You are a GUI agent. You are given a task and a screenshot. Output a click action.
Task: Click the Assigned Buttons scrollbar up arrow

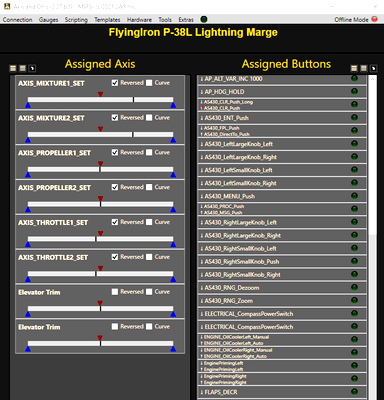372,79
